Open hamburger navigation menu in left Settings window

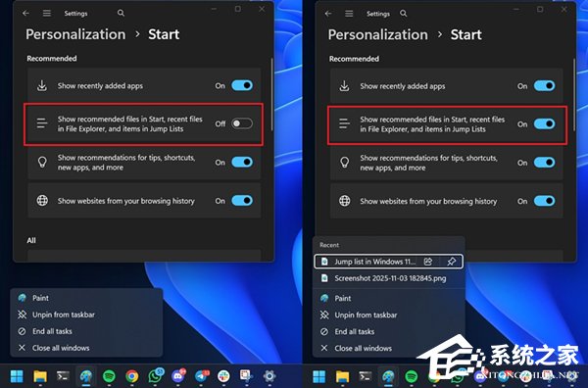(x=47, y=13)
